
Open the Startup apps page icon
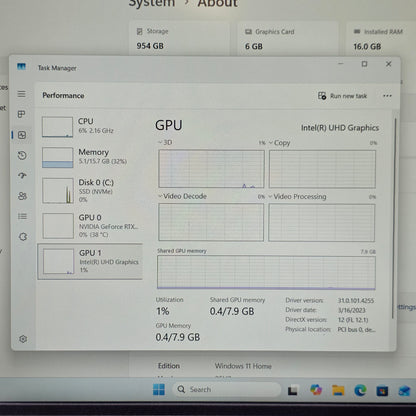click(x=22, y=176)
